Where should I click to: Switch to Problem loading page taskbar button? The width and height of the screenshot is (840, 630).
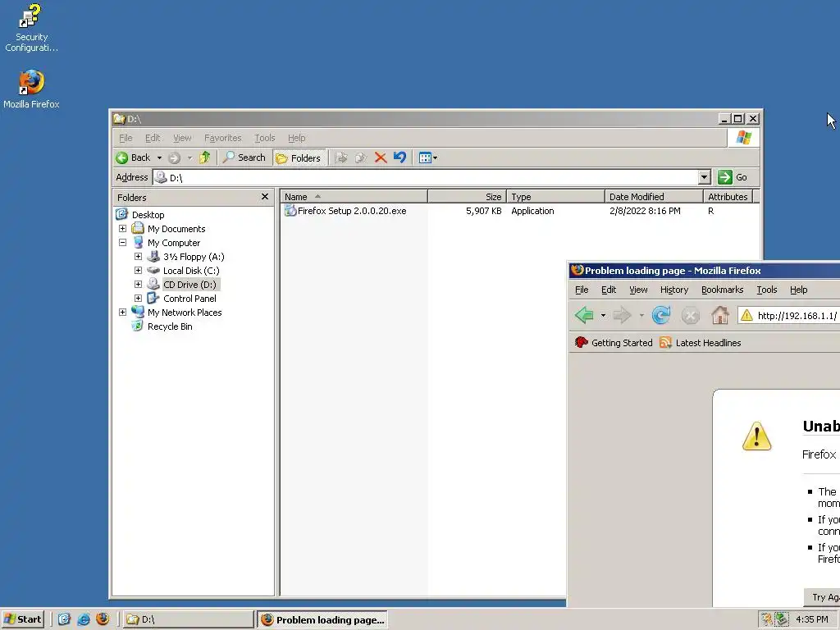tap(322, 620)
